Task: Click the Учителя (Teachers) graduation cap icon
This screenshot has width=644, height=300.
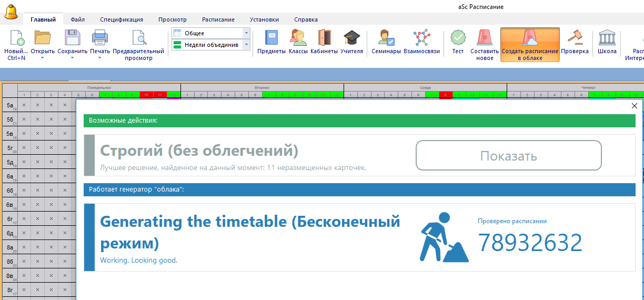Action: pyautogui.click(x=351, y=38)
